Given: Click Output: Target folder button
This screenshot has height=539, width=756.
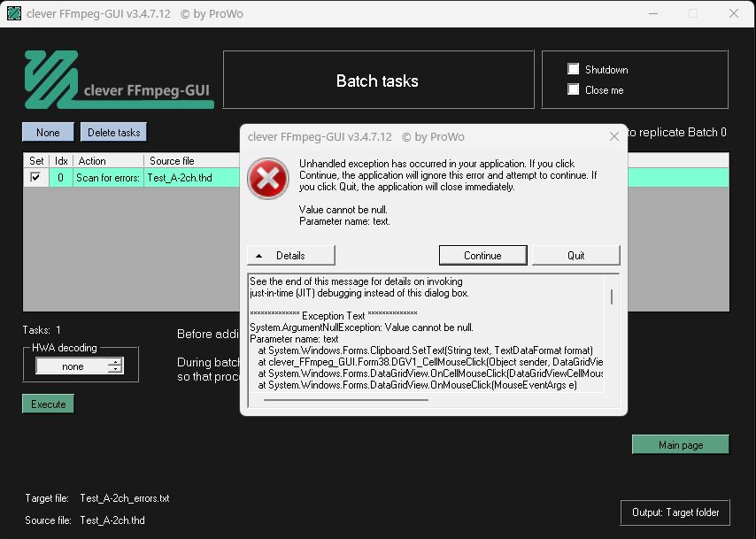Looking at the screenshot, I should pyautogui.click(x=675, y=512).
